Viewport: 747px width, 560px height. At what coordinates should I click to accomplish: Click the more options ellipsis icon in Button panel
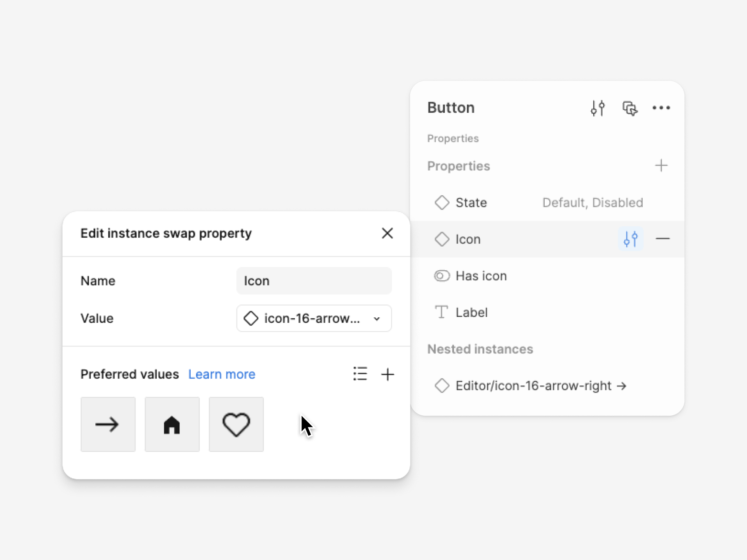click(661, 108)
